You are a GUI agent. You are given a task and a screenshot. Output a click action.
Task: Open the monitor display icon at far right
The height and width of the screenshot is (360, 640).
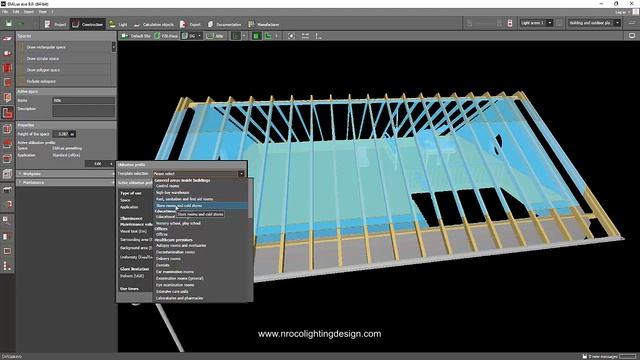tap(632, 36)
